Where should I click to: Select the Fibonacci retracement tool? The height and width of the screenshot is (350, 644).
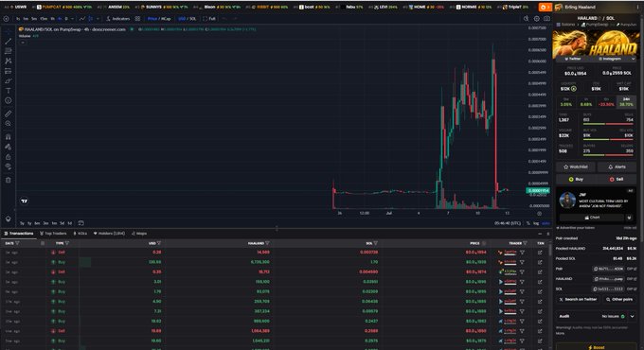coord(8,51)
